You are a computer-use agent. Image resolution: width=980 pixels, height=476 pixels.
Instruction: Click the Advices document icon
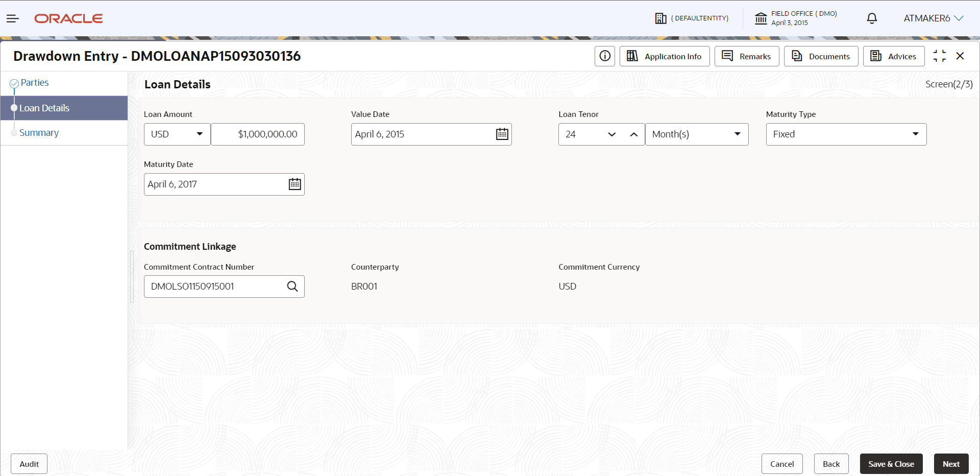pos(876,56)
